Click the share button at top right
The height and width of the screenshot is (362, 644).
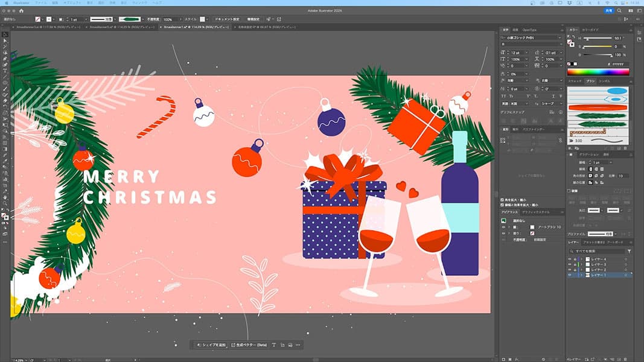(608, 11)
